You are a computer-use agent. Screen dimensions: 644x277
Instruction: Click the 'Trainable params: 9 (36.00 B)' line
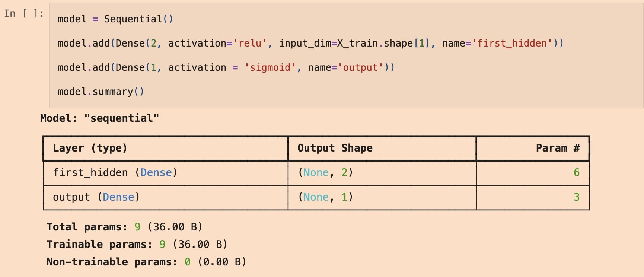coord(137,244)
